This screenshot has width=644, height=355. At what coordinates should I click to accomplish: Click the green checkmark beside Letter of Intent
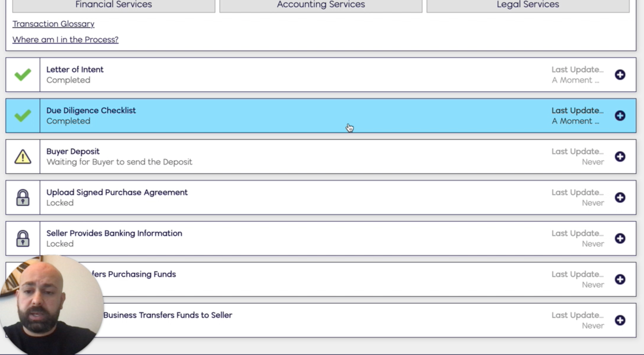pyautogui.click(x=23, y=75)
